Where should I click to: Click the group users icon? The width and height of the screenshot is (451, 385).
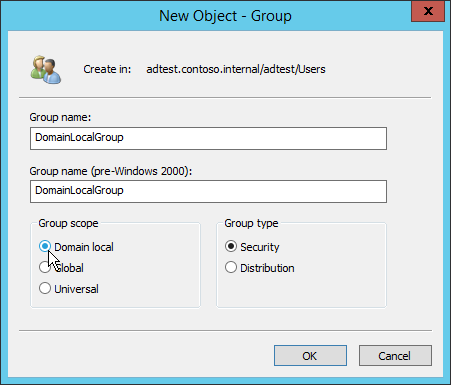click(46, 70)
